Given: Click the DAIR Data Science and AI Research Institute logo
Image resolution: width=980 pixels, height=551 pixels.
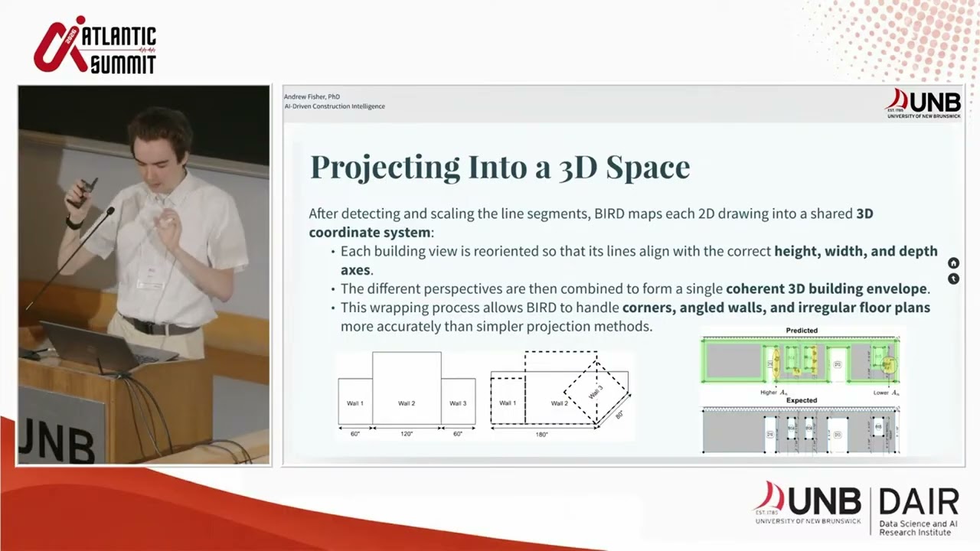Looking at the screenshot, I should (918, 511).
